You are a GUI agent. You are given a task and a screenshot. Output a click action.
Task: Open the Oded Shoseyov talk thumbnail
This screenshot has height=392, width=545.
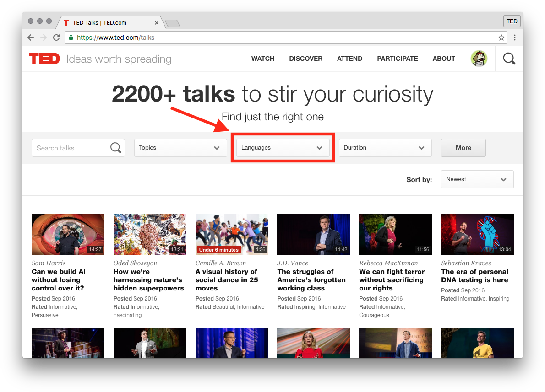click(150, 234)
